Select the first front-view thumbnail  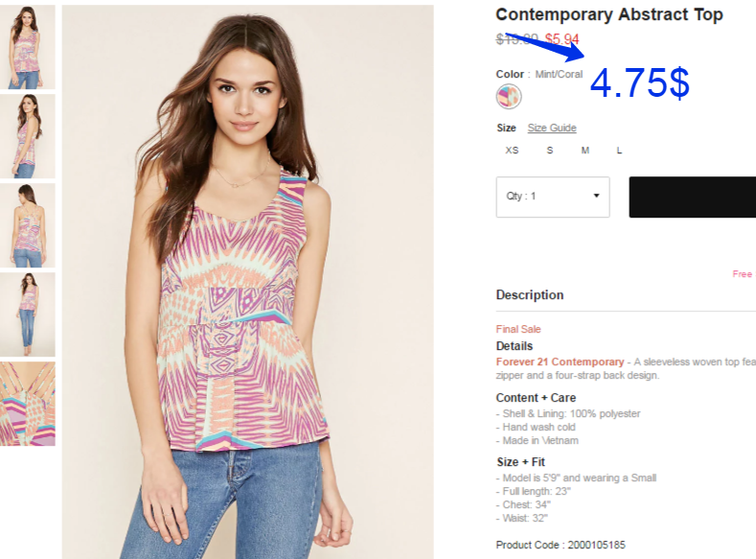tap(28, 47)
